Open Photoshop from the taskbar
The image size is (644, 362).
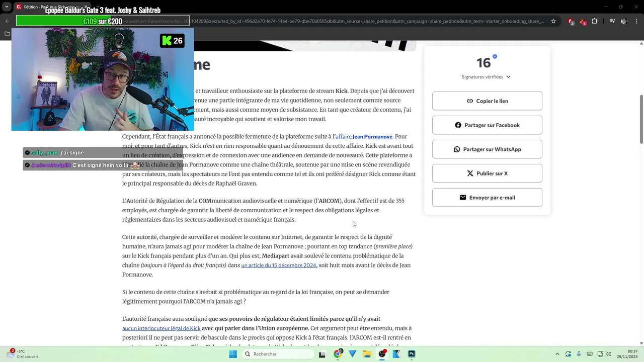pos(412,354)
